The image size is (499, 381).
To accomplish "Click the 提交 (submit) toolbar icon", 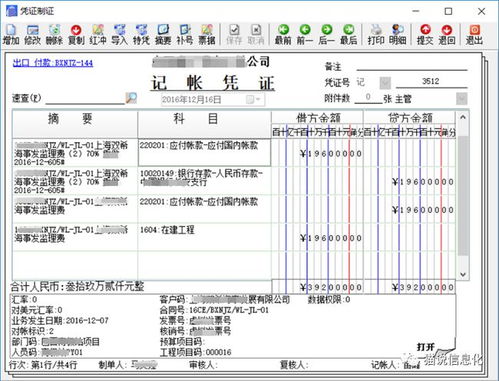I will click(x=425, y=35).
